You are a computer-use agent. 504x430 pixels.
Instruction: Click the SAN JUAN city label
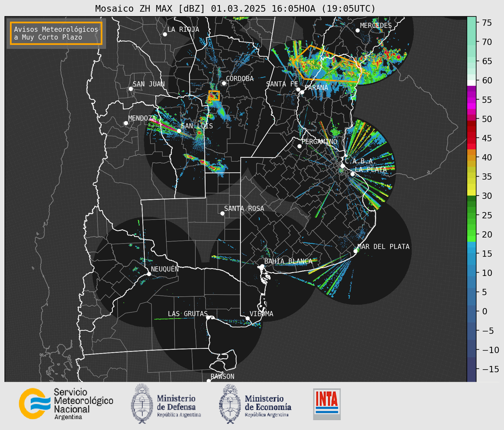click(148, 84)
